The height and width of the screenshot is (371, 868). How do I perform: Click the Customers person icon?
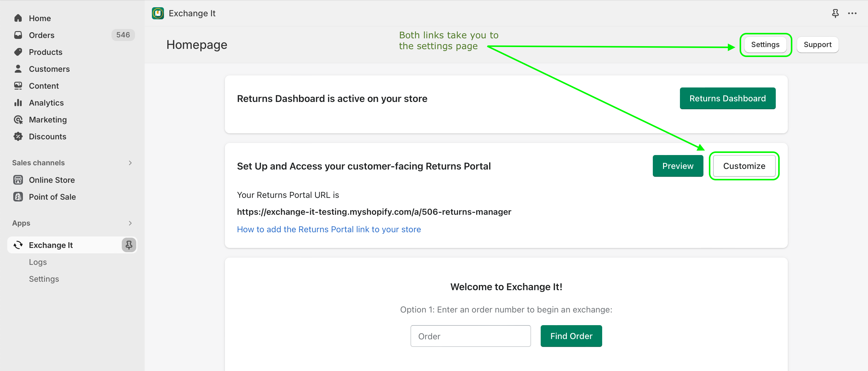[x=18, y=69]
